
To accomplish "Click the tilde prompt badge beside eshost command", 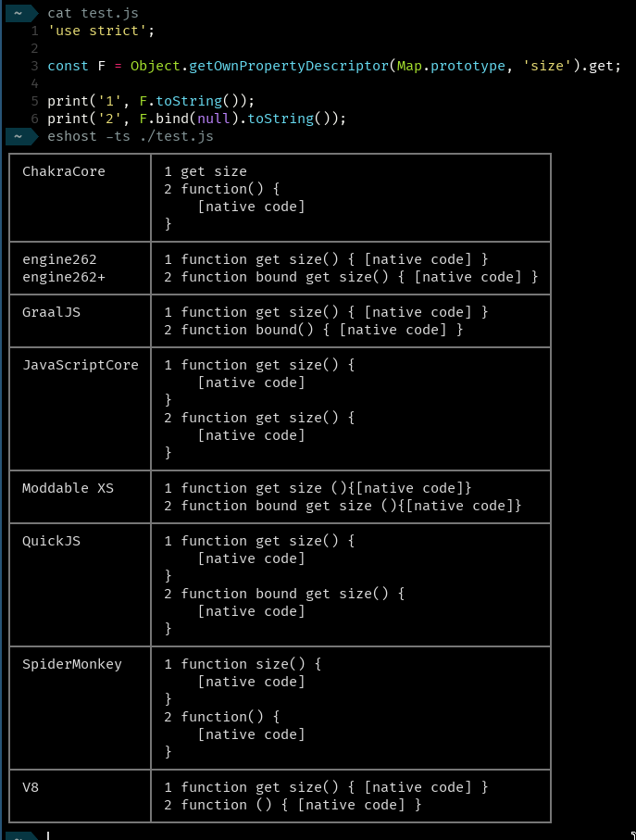I will point(19,136).
